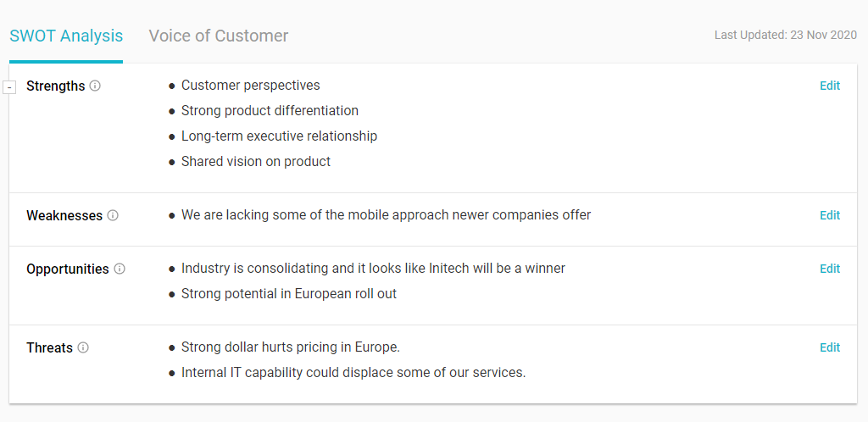The height and width of the screenshot is (422, 868).
Task: Click 'Strong product differentiation' bullet
Action: point(270,111)
